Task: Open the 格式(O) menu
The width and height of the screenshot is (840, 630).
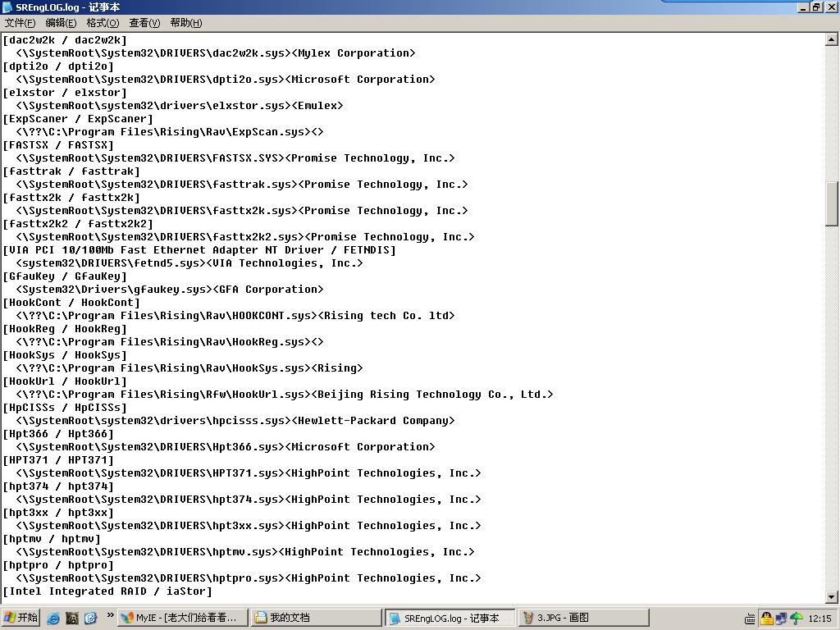Action: [103, 22]
